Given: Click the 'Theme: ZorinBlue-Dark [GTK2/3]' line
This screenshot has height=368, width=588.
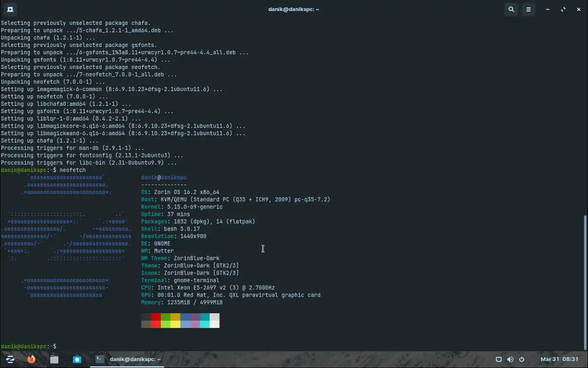Looking at the screenshot, I should (190, 266).
